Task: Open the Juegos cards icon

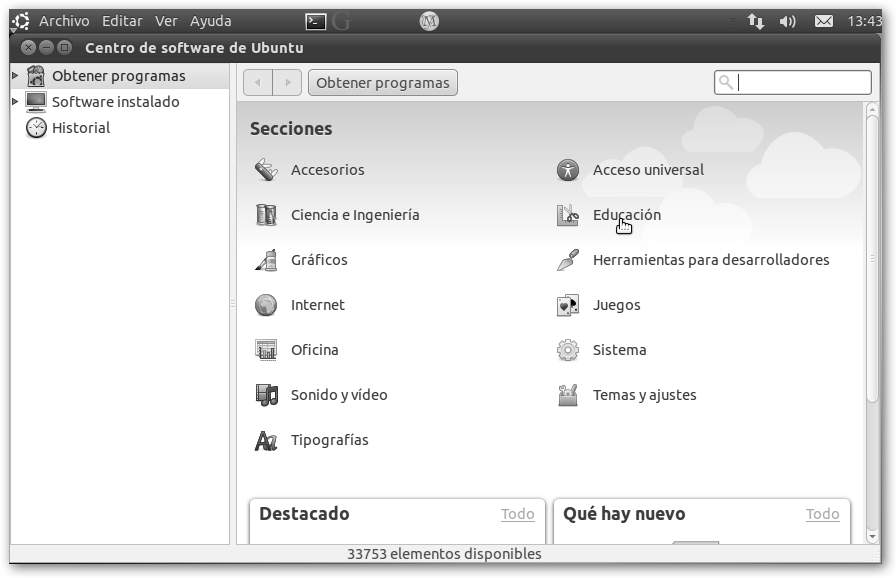Action: click(568, 305)
